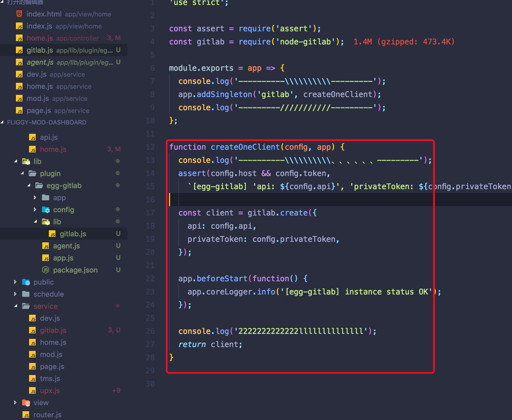
Task: Click the JS icon beside router.js
Action: pos(26,415)
